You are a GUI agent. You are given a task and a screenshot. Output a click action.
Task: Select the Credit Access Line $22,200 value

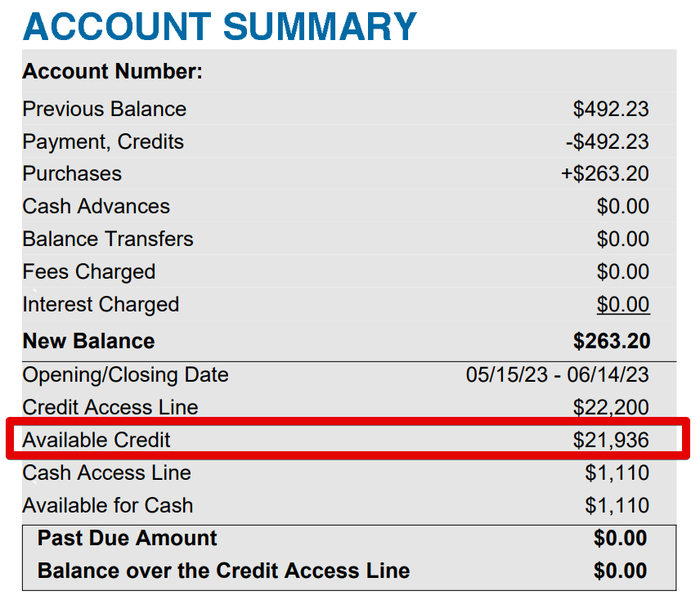[611, 408]
